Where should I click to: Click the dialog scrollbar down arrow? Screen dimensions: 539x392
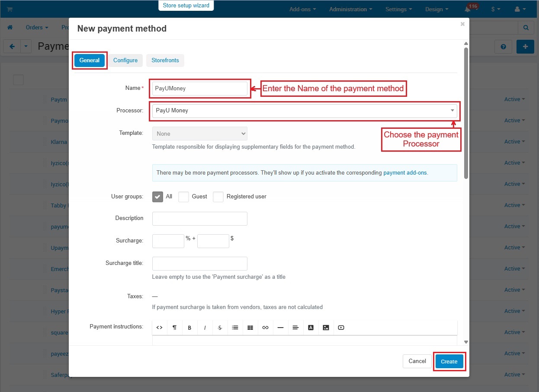(466, 342)
